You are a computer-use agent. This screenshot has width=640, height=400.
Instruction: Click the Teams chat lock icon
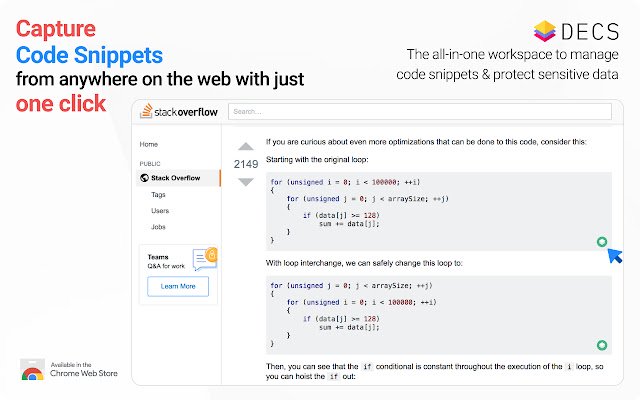click(205, 259)
